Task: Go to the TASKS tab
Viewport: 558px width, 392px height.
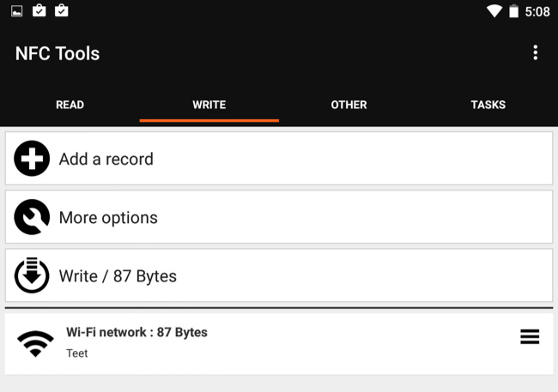Action: 488,105
